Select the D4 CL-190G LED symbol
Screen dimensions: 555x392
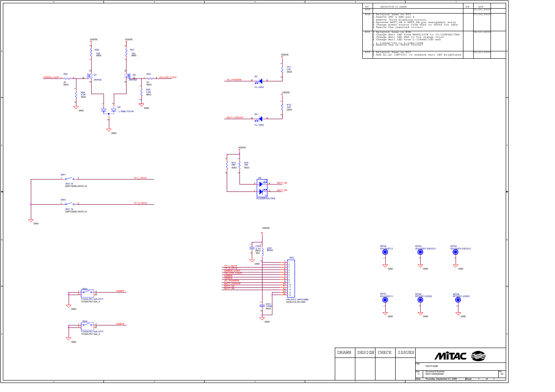tap(260, 119)
